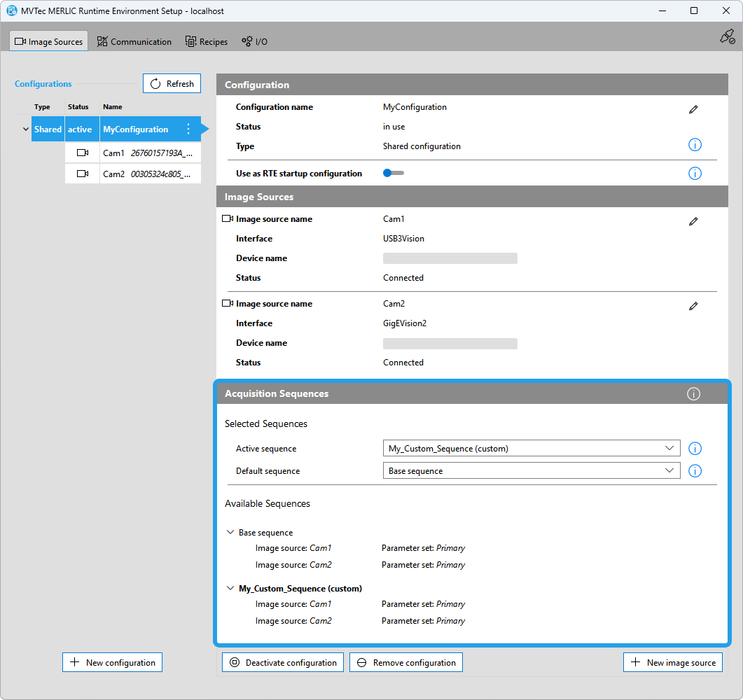Show info about the configuration Type
Viewport: 743px width, 700px height.
pyautogui.click(x=695, y=146)
